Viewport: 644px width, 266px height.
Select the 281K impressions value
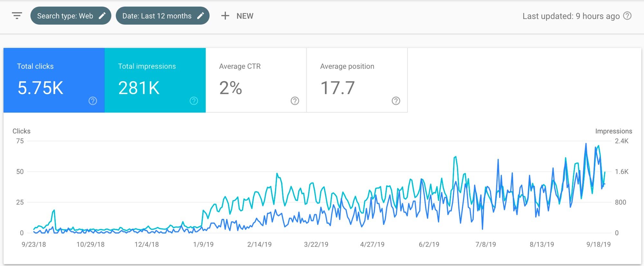[x=139, y=88]
